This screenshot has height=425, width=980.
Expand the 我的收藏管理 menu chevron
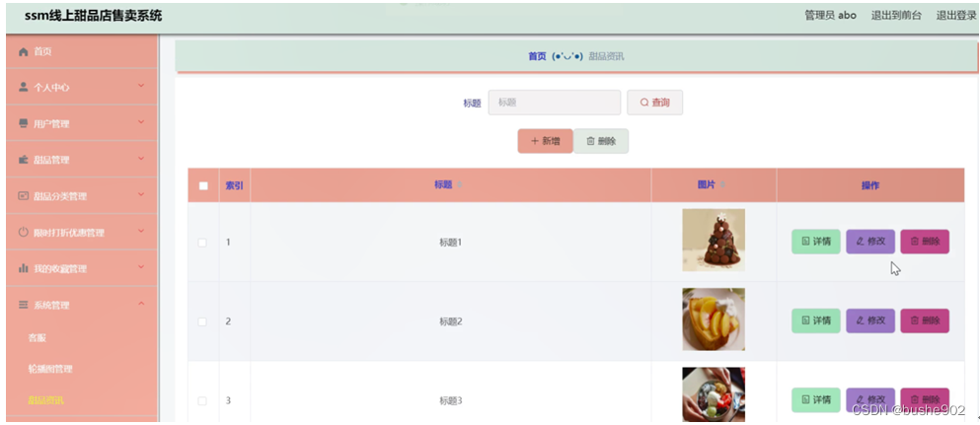[x=141, y=266]
